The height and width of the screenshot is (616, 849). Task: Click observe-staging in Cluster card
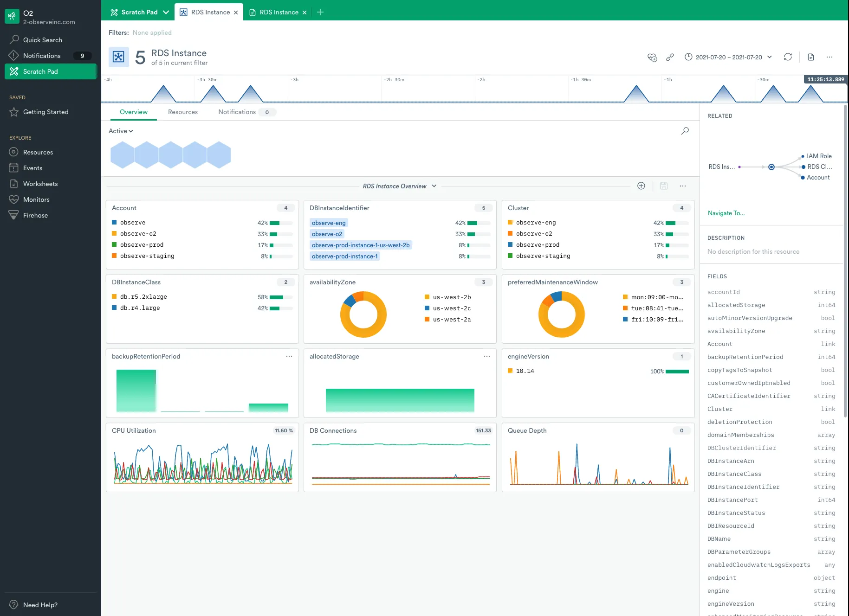click(543, 256)
